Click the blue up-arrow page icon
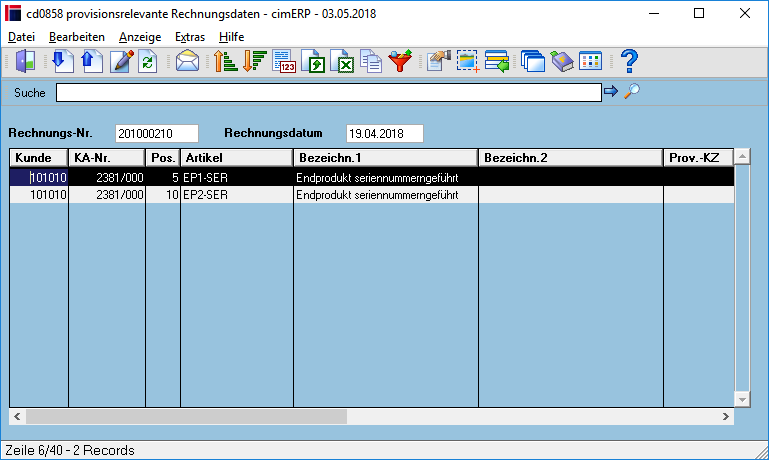The image size is (769, 460). (92, 61)
